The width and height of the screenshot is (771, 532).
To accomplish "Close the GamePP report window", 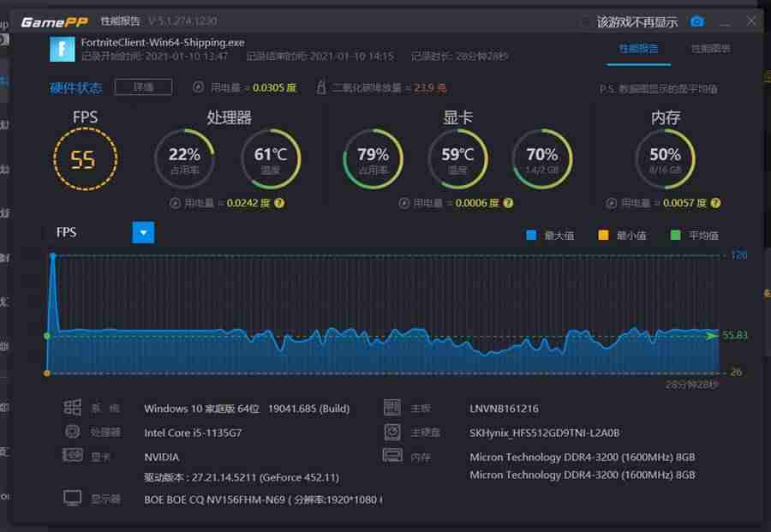I will (751, 21).
